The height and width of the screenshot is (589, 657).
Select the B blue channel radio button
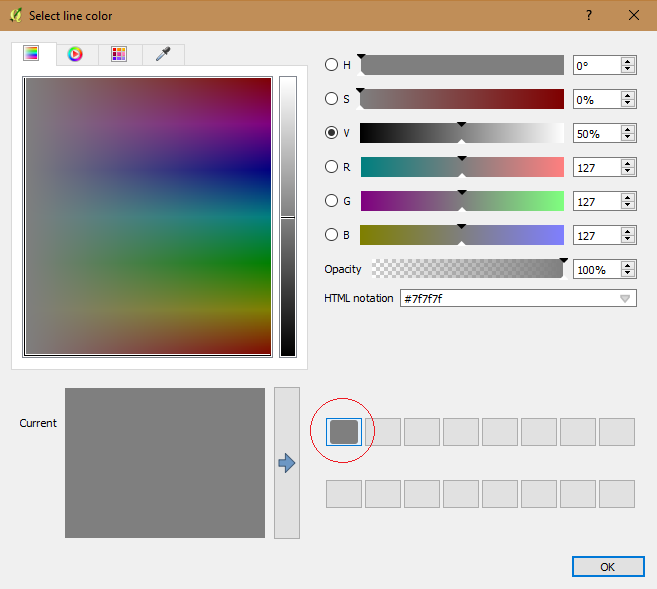pyautogui.click(x=332, y=235)
